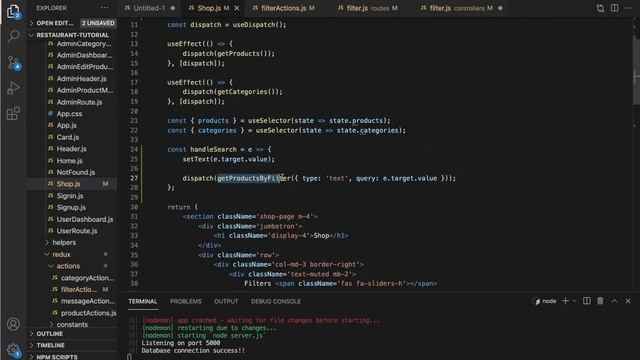Open the Source Control view
The image size is (640, 360).
[13, 62]
